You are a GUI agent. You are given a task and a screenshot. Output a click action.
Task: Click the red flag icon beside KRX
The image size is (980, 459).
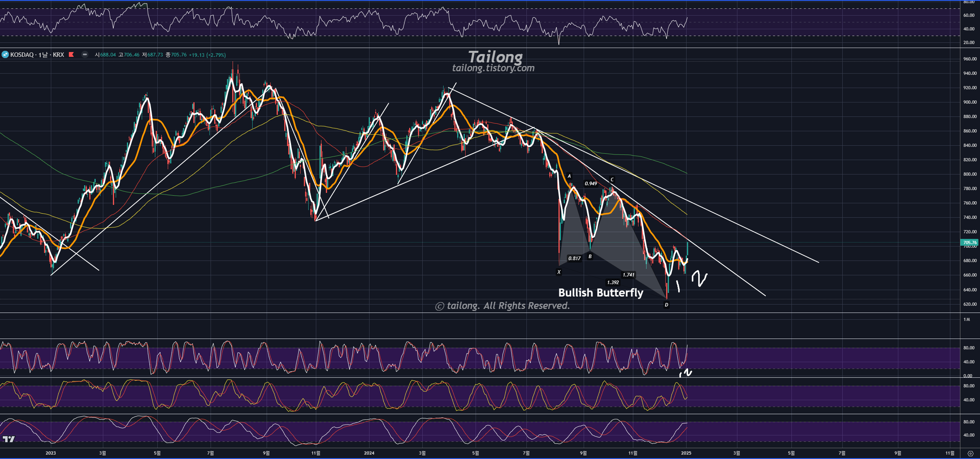(71, 54)
